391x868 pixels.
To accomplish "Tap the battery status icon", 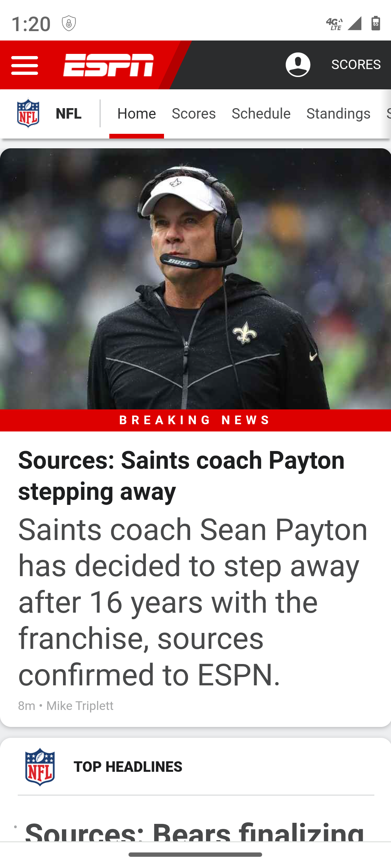I will coord(376,24).
